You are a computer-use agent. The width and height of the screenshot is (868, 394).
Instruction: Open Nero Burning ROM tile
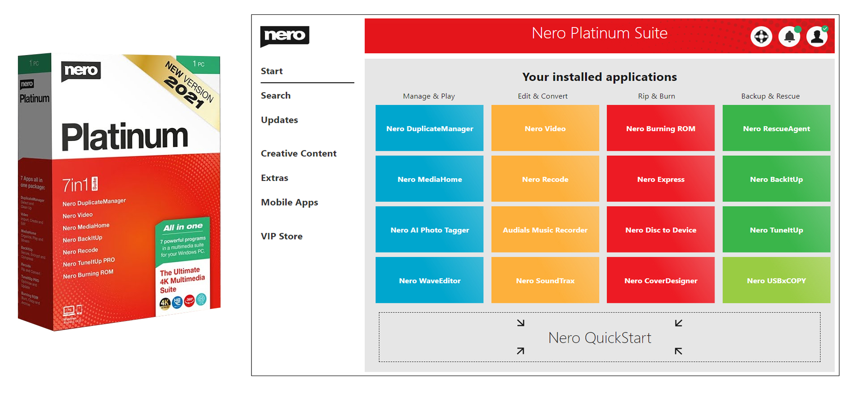[x=660, y=128]
